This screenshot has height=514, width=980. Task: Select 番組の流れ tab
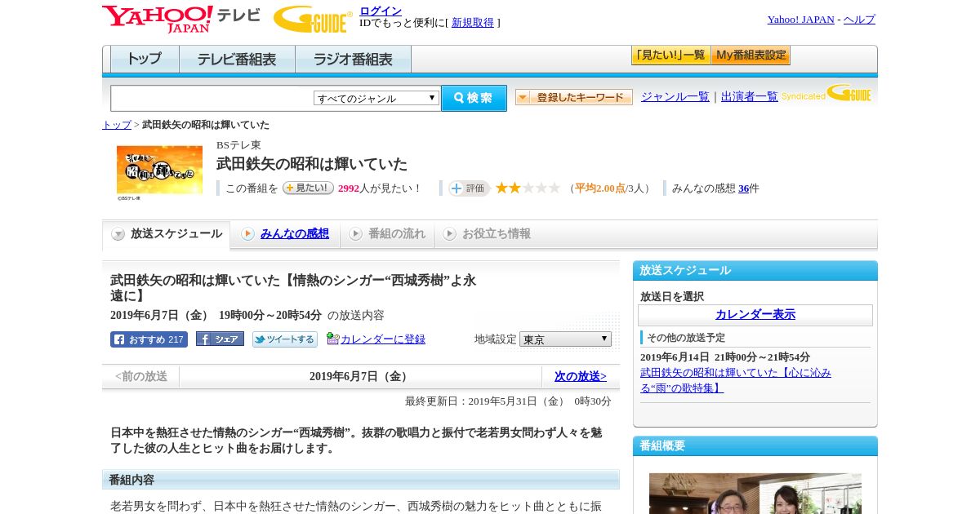[387, 234]
